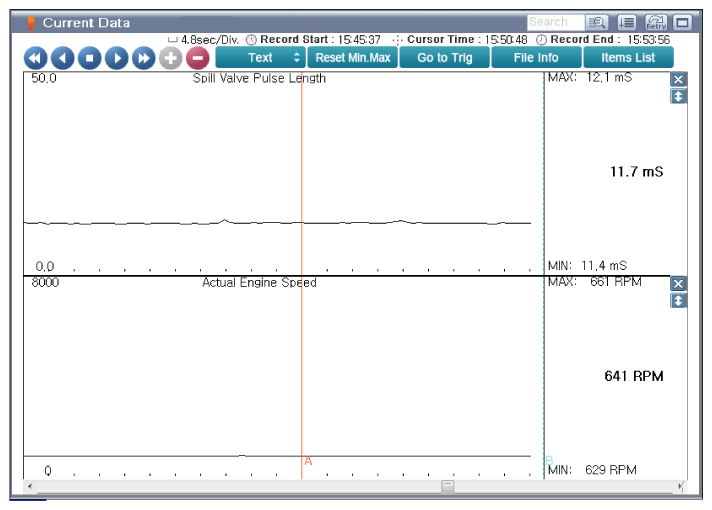Click the Retry icon in title bar
Viewport: 712px width, 510px height.
[x=657, y=22]
